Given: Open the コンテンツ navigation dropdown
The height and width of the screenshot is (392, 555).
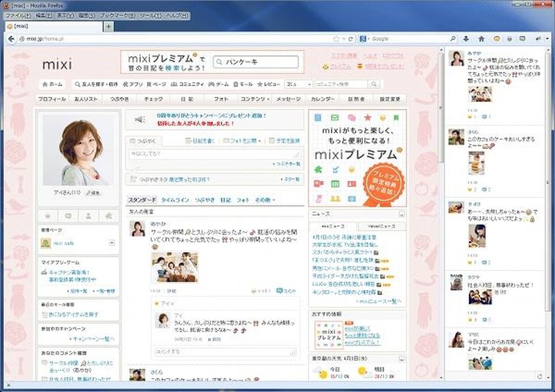Looking at the screenshot, I should [254, 99].
